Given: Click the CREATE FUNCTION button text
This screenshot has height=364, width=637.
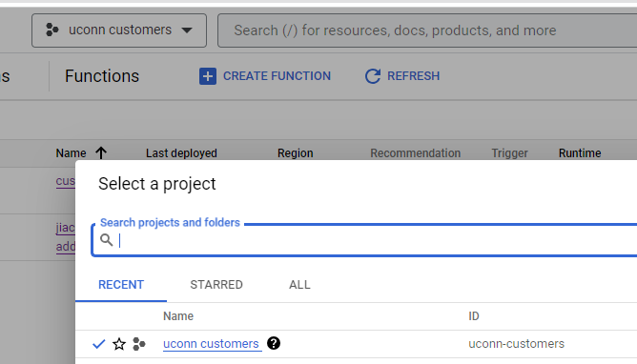Looking at the screenshot, I should coord(277,76).
